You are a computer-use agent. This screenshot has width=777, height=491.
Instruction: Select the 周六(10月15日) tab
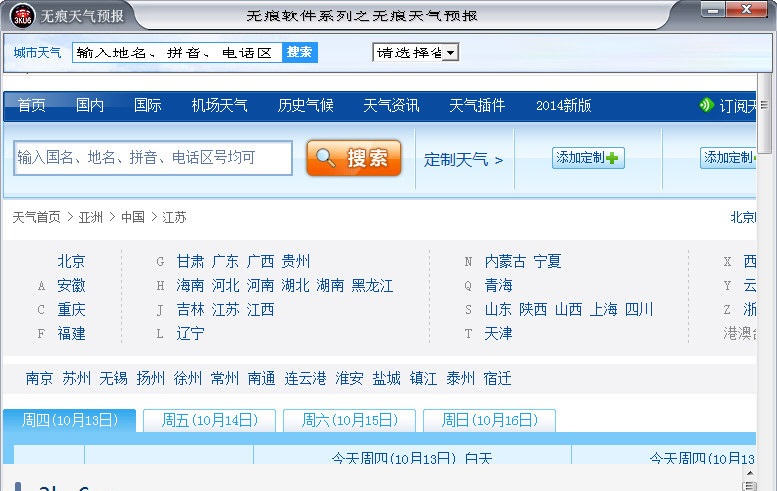tap(349, 421)
